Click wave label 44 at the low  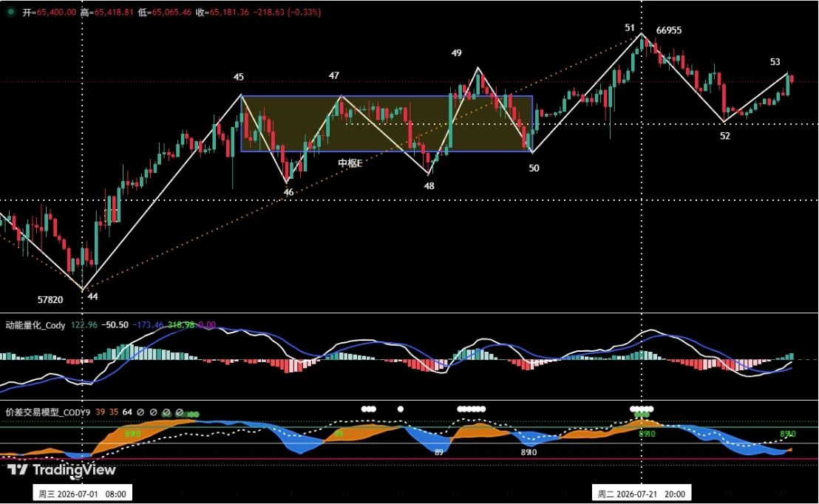[x=92, y=296]
